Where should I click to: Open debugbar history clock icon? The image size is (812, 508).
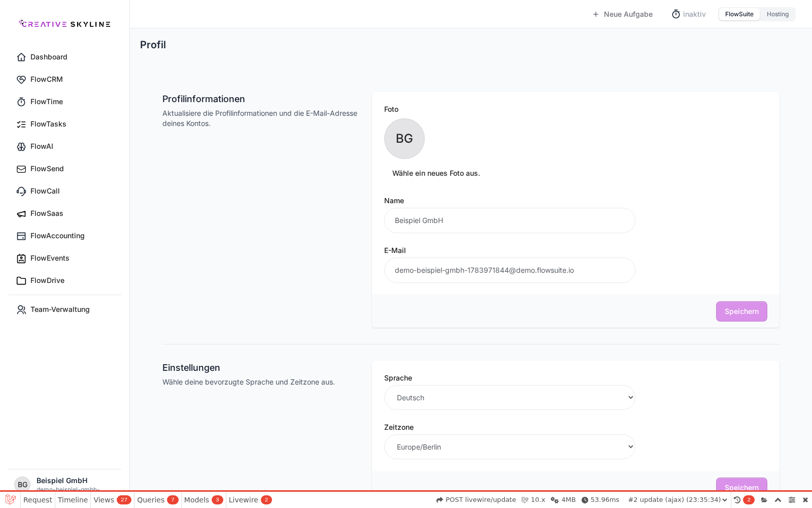(737, 500)
